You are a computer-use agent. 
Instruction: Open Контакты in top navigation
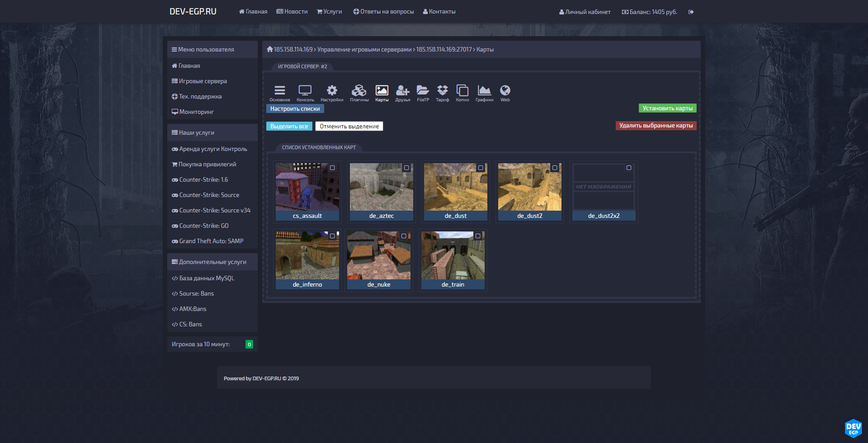coord(439,12)
